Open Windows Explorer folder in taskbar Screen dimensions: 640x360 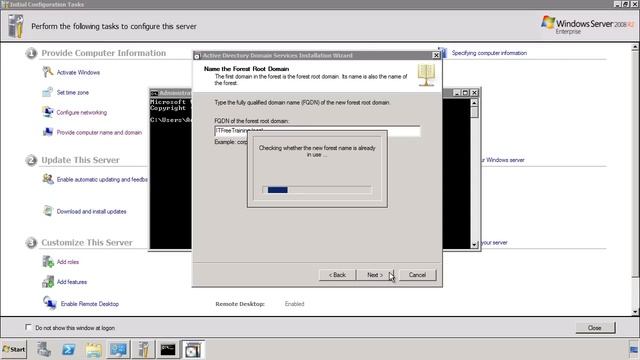point(93,350)
